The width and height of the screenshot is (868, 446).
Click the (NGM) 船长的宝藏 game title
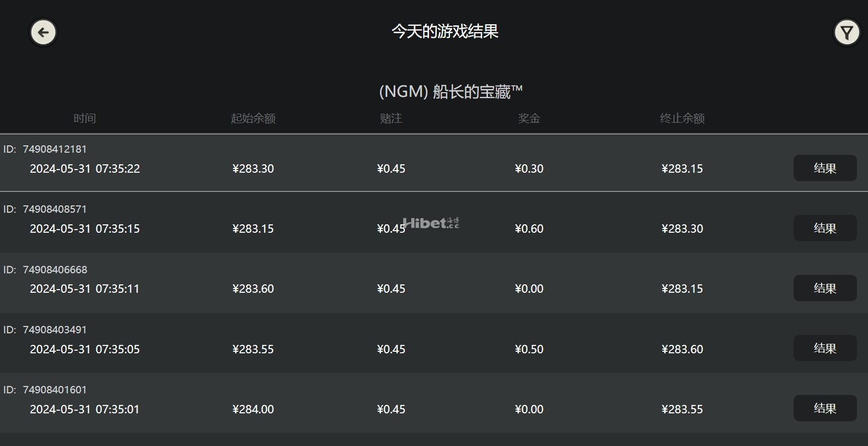[x=451, y=92]
